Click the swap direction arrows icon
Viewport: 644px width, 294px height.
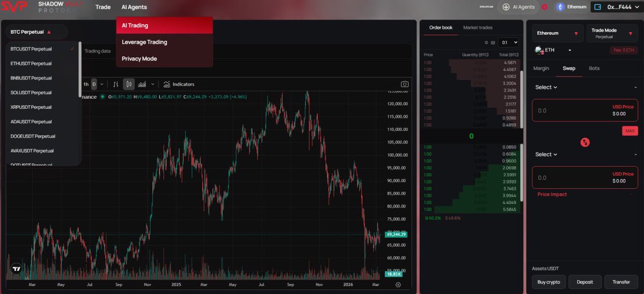coord(585,142)
